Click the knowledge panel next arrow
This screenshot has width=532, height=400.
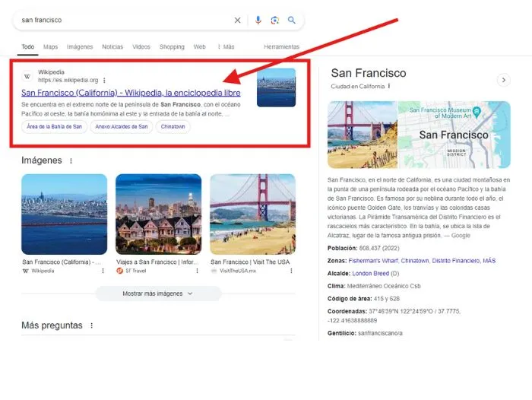point(504,80)
